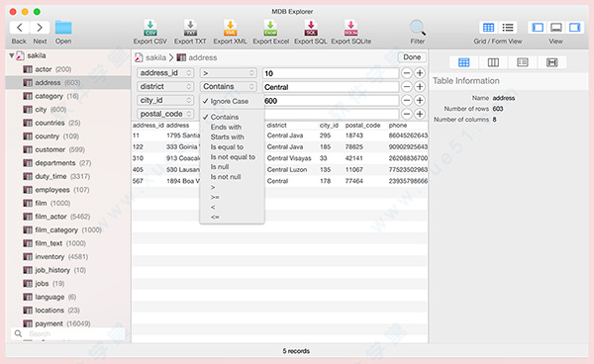Image resolution: width=594 pixels, height=364 pixels.
Task: Open the '>' operator dropdown
Action: pyautogui.click(x=229, y=73)
